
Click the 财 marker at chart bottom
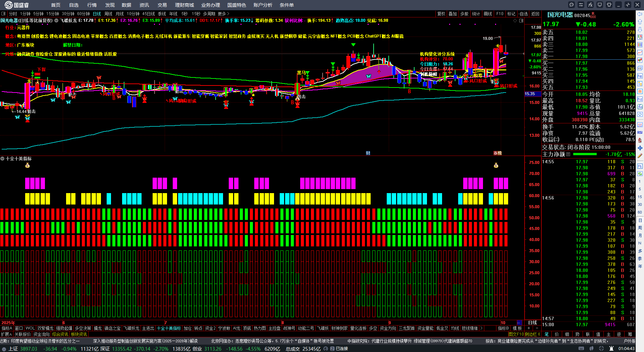[x=368, y=153]
